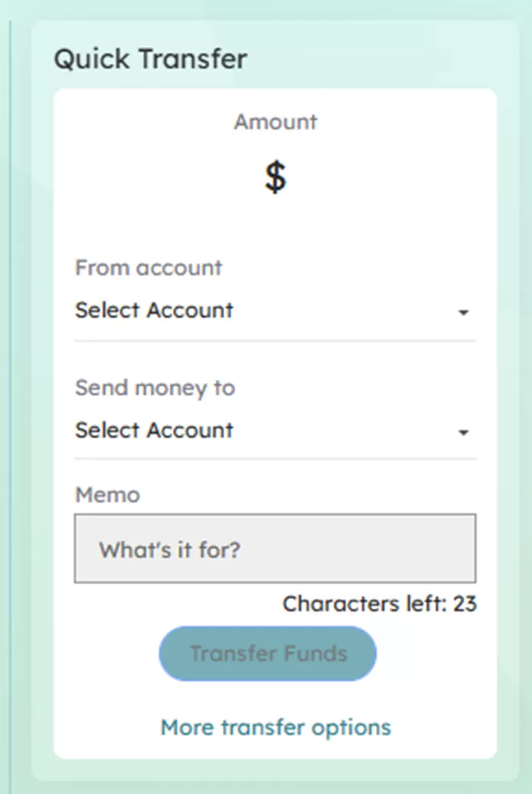Click the From account field label
Viewport: 532px width, 794px height.
tap(148, 267)
